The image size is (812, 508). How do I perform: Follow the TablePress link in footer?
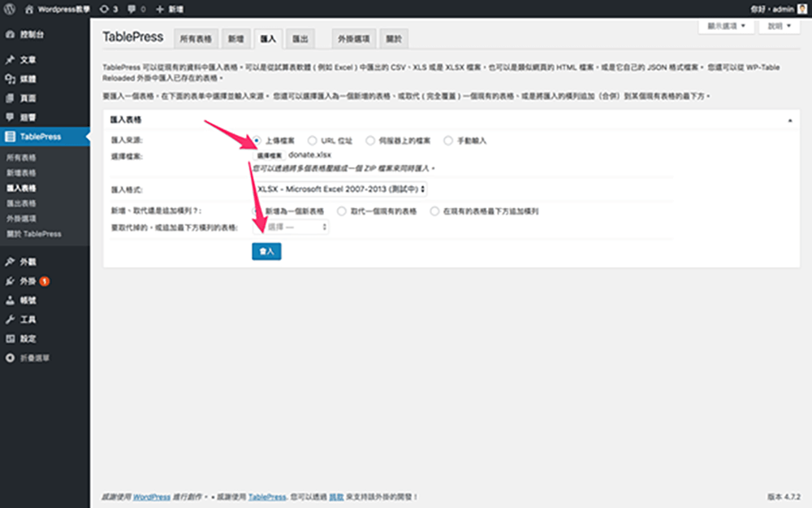(x=266, y=497)
